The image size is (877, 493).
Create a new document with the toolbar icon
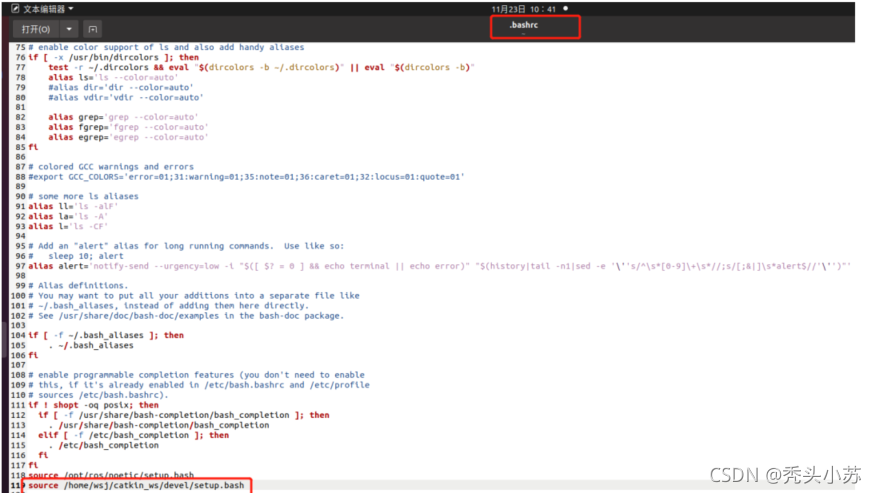pyautogui.click(x=93, y=29)
